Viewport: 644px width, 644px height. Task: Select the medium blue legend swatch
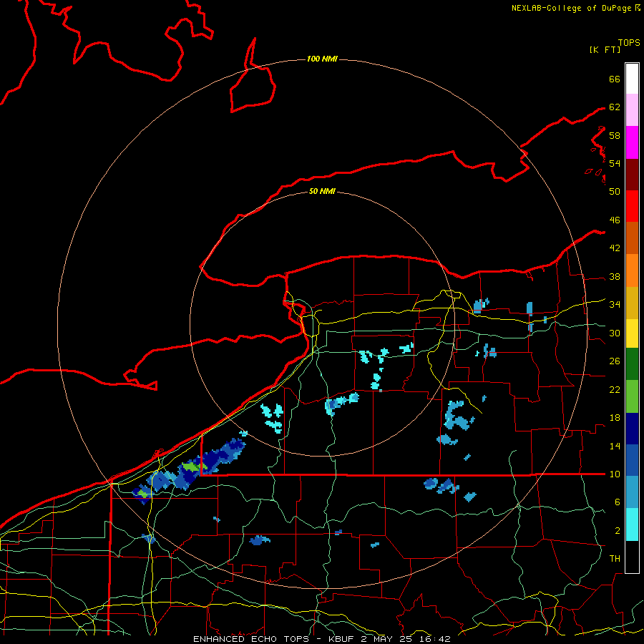pos(632,460)
